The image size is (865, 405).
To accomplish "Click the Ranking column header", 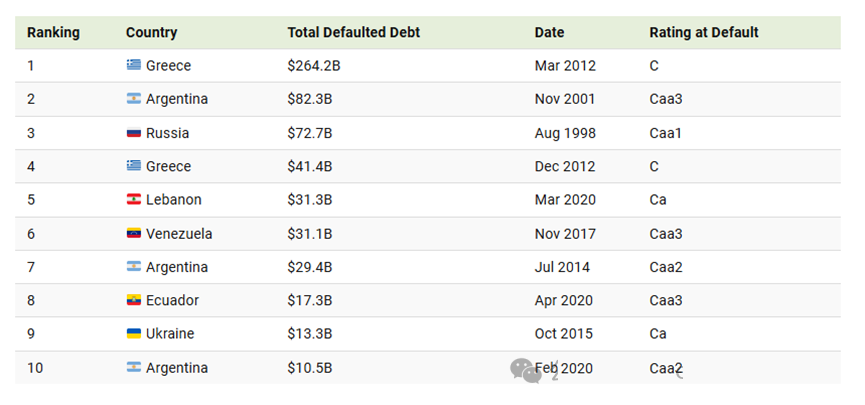I will click(54, 33).
